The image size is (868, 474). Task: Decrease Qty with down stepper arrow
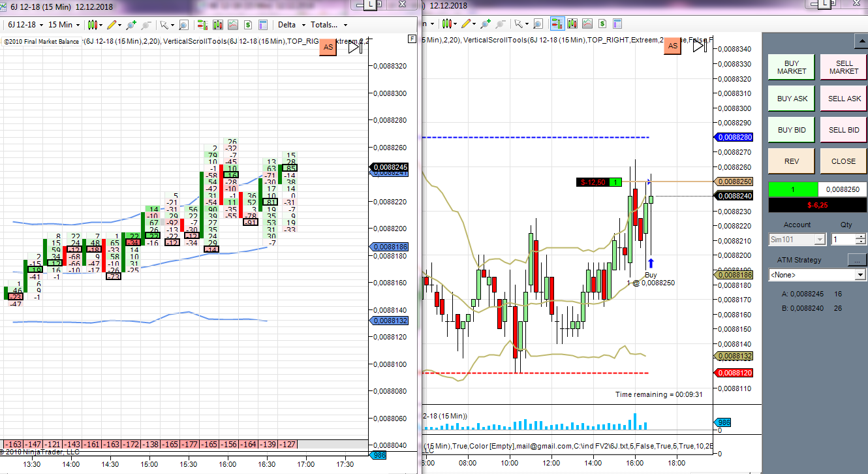click(861, 243)
